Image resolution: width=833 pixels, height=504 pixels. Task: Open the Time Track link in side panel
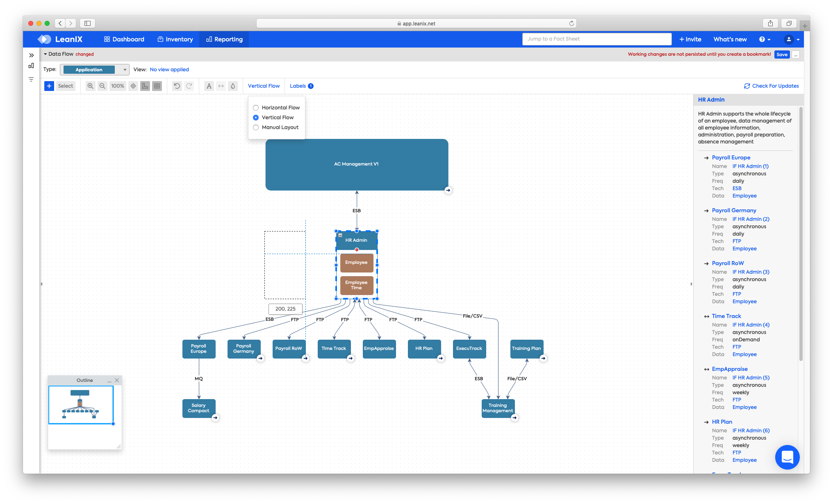coord(726,316)
